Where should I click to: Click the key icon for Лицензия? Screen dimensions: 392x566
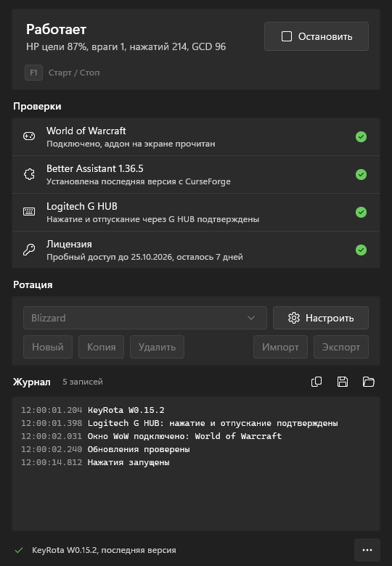(x=29, y=250)
